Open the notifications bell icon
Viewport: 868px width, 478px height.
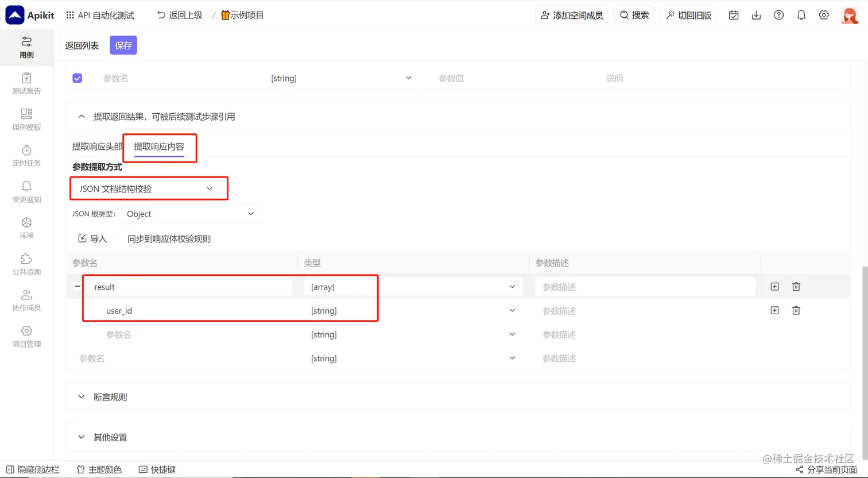tap(801, 16)
